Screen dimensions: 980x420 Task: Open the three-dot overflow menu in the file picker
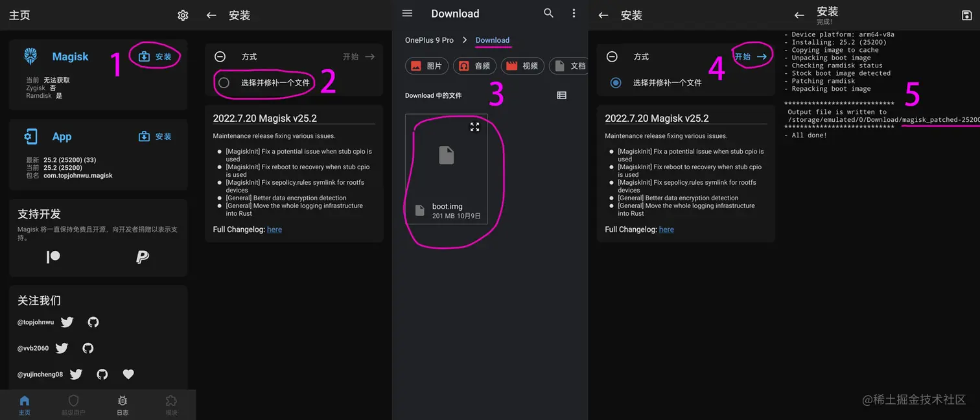[574, 14]
